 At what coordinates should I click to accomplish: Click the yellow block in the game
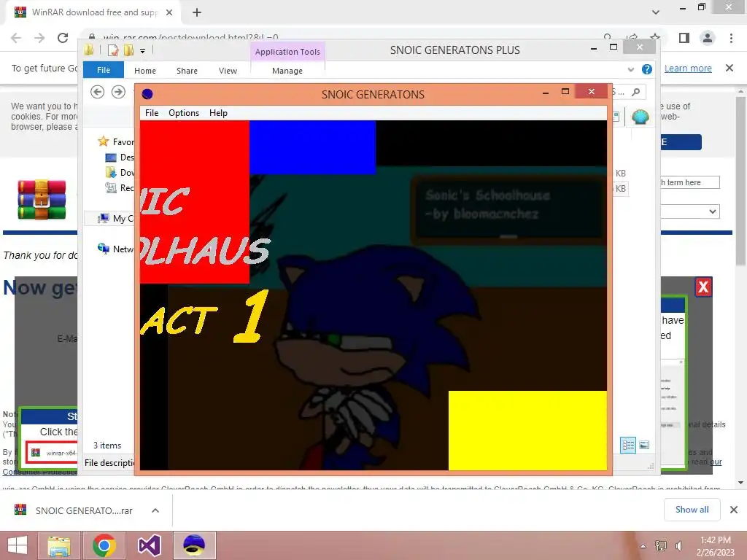tap(527, 430)
